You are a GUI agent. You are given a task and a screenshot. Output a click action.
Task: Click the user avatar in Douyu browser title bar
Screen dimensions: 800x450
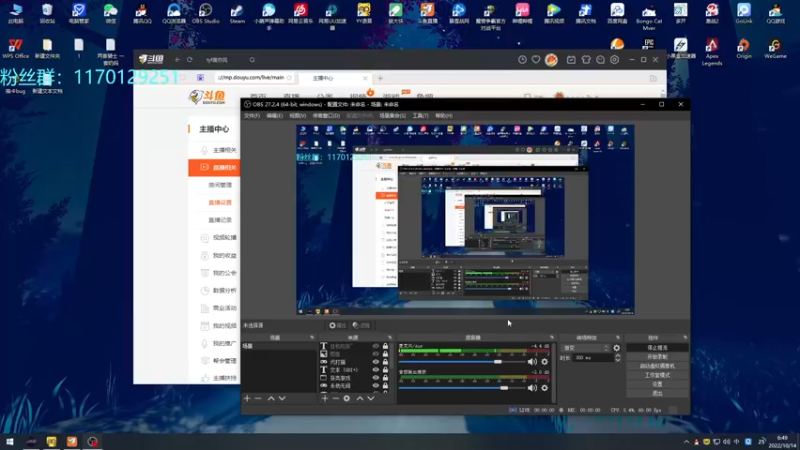click(551, 60)
